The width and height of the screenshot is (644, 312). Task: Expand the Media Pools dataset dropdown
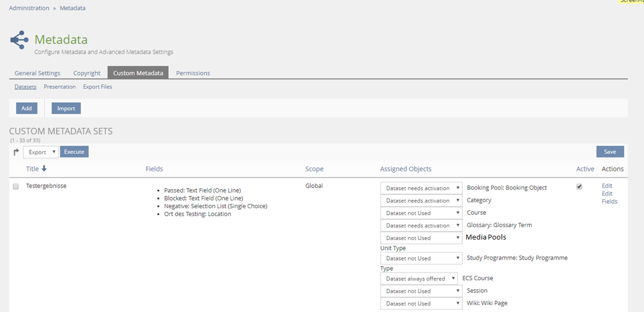pyautogui.click(x=421, y=238)
